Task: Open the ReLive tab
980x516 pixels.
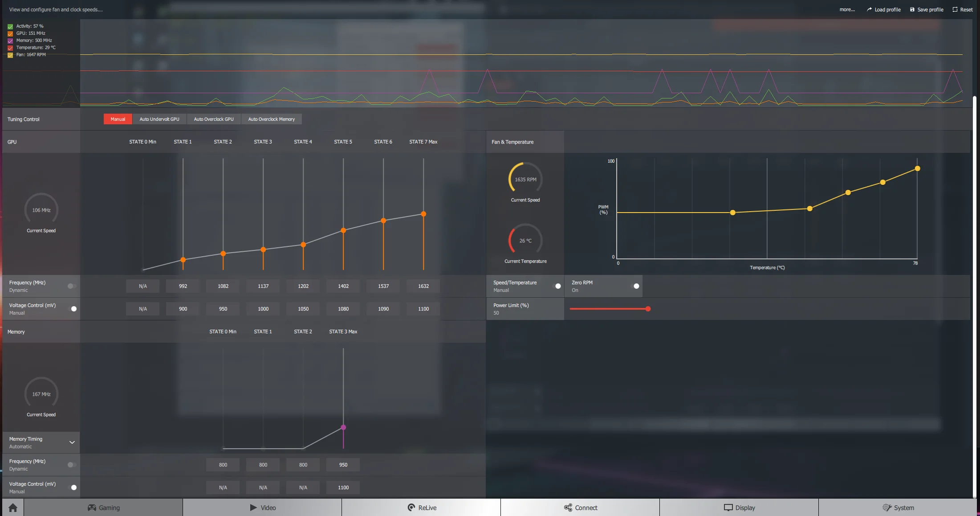Action: (x=421, y=508)
